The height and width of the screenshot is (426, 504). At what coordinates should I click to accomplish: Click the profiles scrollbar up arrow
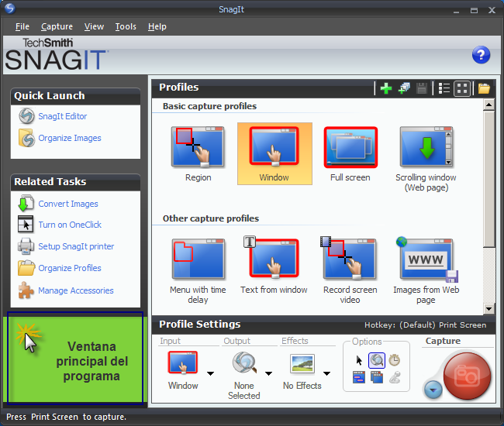pyautogui.click(x=489, y=105)
